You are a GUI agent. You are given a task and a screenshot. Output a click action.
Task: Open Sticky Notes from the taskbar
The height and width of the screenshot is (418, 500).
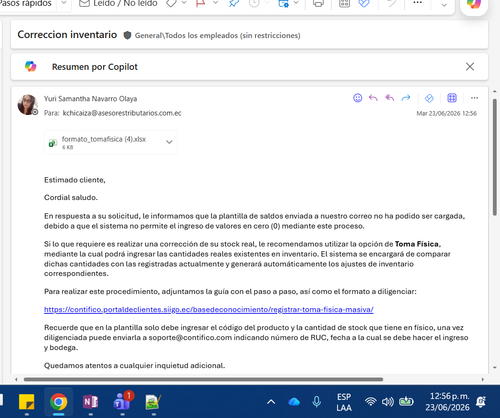tap(27, 402)
